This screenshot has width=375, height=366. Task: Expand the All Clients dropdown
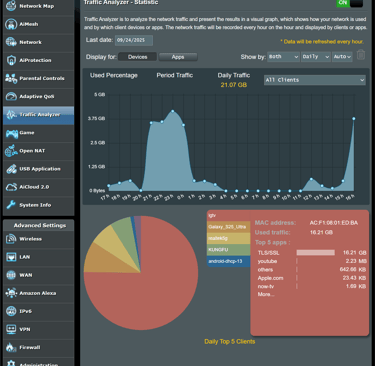point(315,80)
